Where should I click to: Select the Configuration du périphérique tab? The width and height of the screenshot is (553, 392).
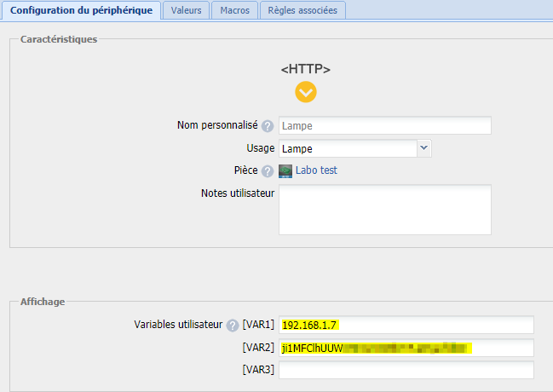81,11
